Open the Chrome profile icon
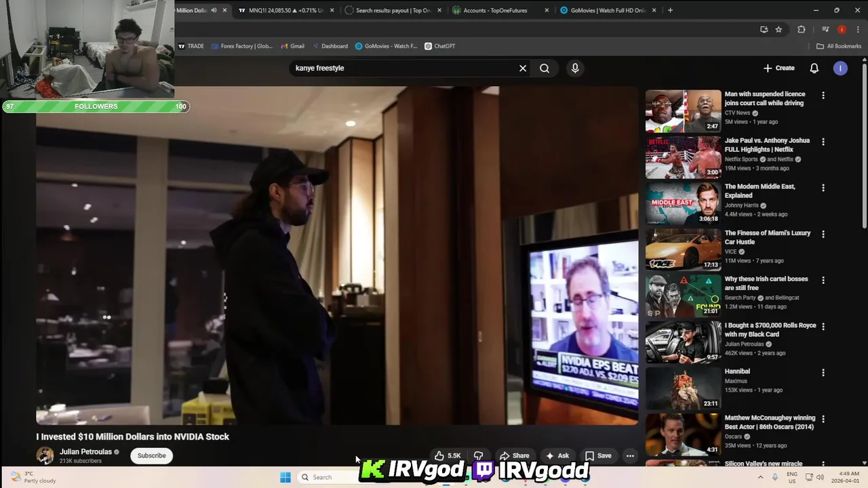Image resolution: width=868 pixels, height=488 pixels. pyautogui.click(x=842, y=29)
